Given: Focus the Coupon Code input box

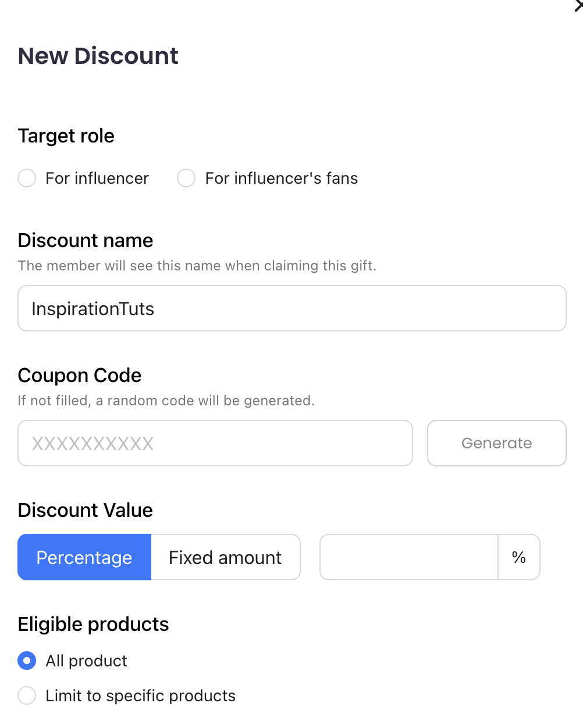Looking at the screenshot, I should click(x=215, y=443).
